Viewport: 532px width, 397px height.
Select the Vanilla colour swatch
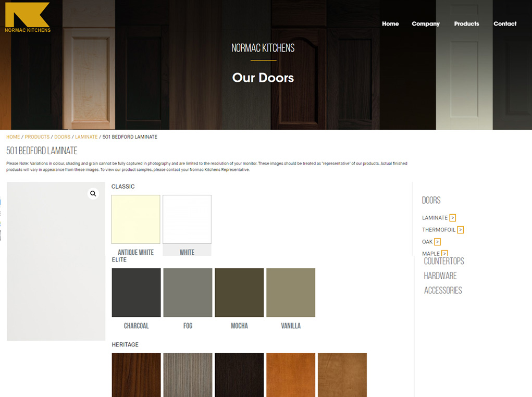[x=291, y=292]
